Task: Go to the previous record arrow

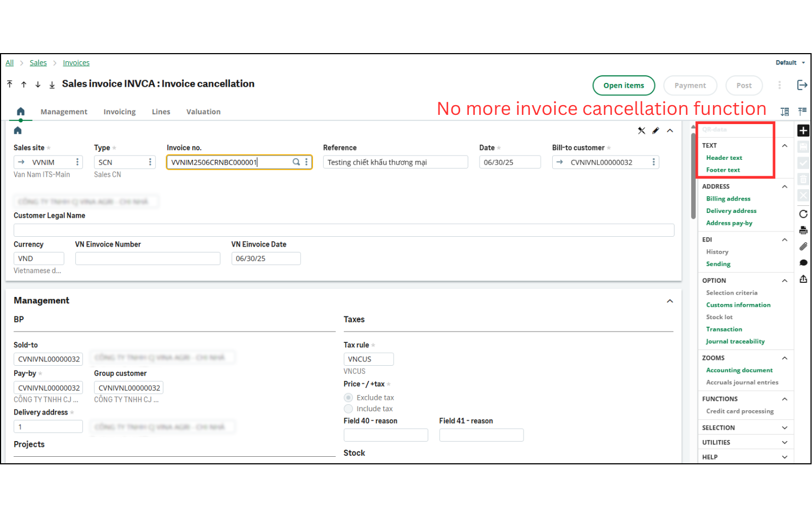Action: [24, 84]
